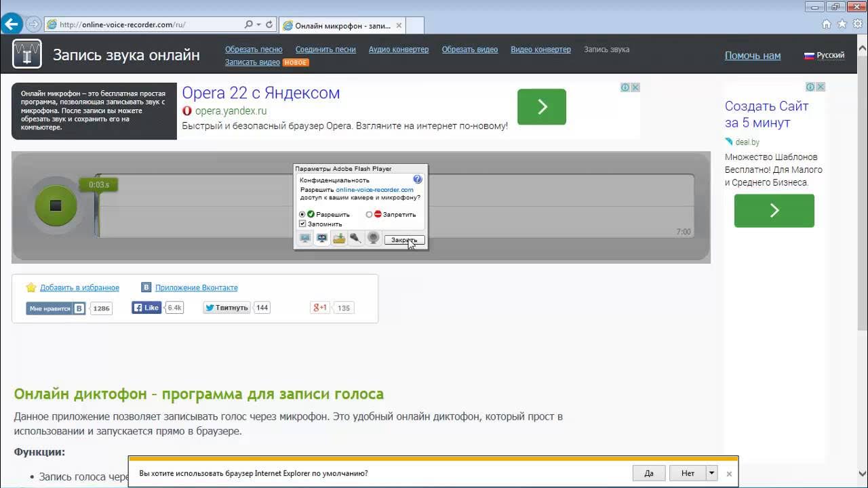
Task: Click the deal.by ad info icon
Action: click(x=810, y=87)
